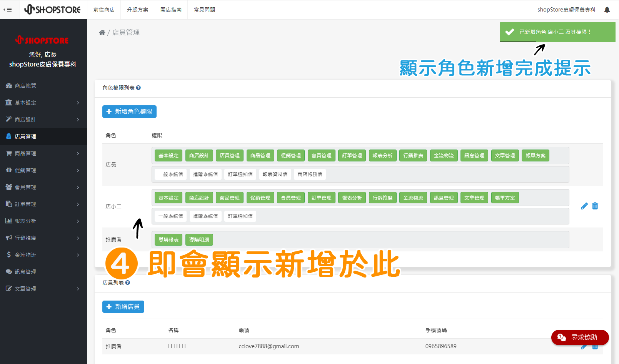Click 帳單方案 tag in the 店小二 row
The height and width of the screenshot is (364, 619).
505,198
